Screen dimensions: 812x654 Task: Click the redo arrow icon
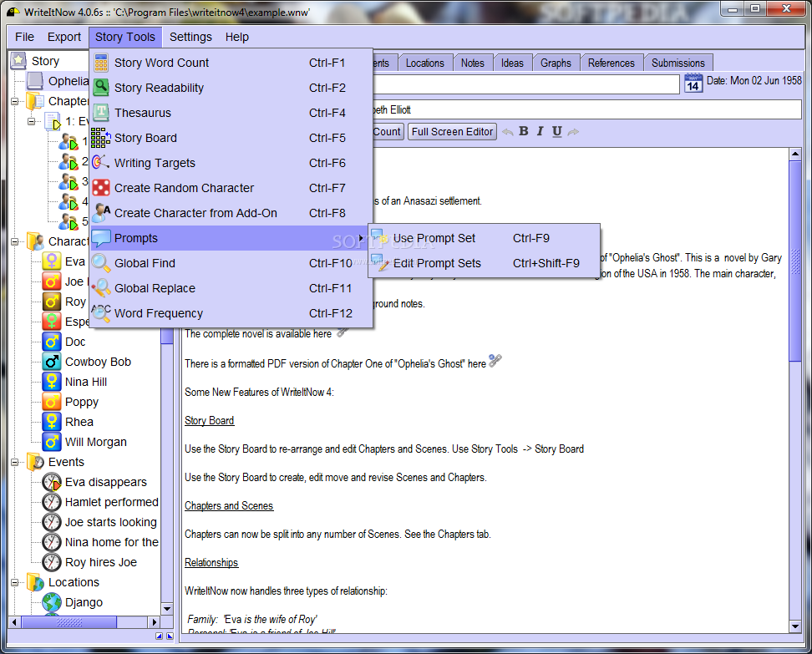click(x=573, y=132)
